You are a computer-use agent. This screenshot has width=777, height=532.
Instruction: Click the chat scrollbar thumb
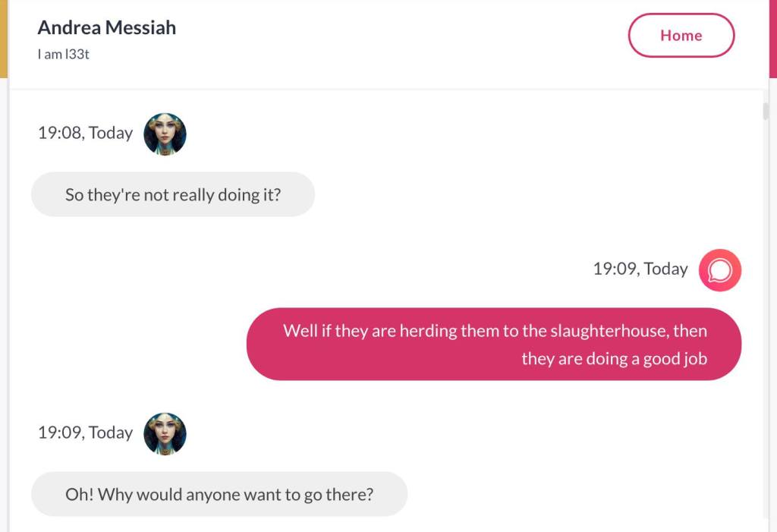point(766,112)
